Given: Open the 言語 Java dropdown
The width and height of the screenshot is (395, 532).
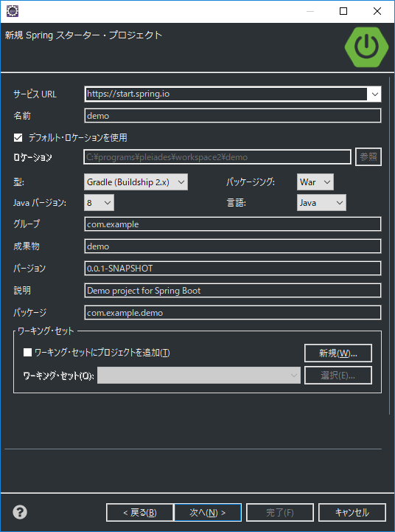Looking at the screenshot, I should [321, 203].
